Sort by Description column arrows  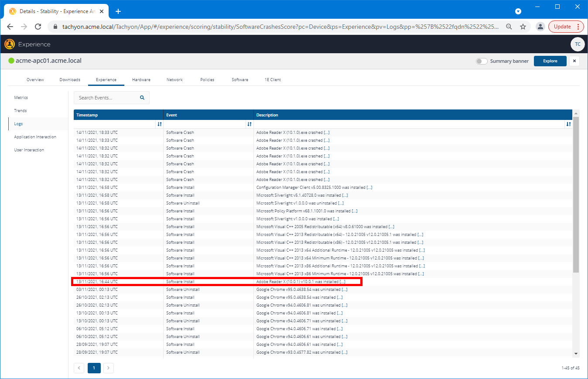tap(568, 124)
